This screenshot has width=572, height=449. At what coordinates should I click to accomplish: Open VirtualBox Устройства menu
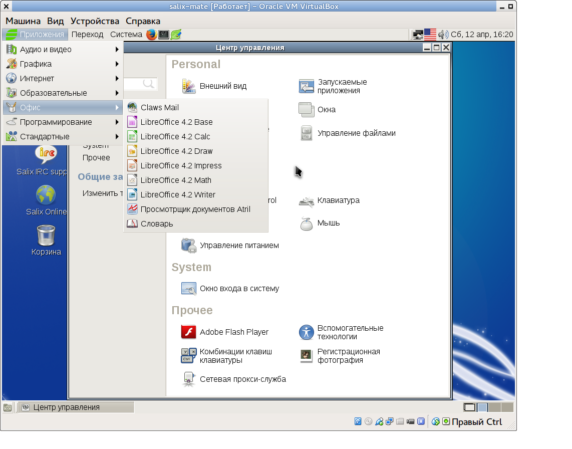pos(95,21)
